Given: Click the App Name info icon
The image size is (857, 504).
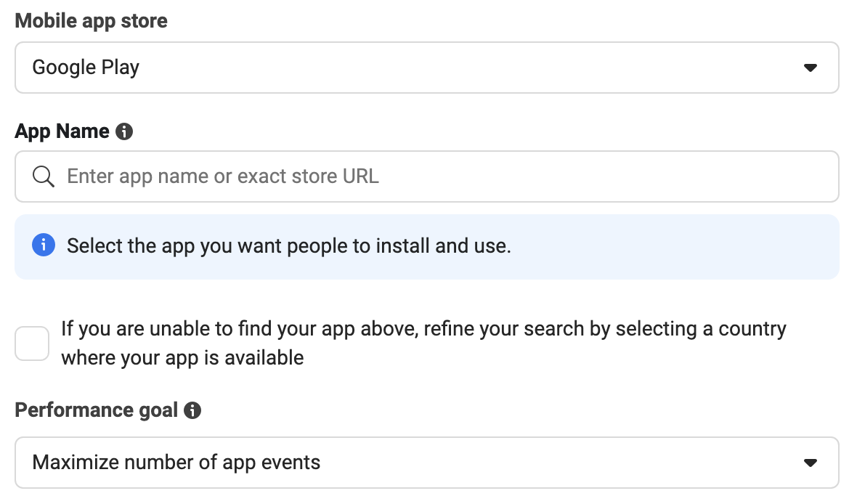Looking at the screenshot, I should tap(124, 131).
